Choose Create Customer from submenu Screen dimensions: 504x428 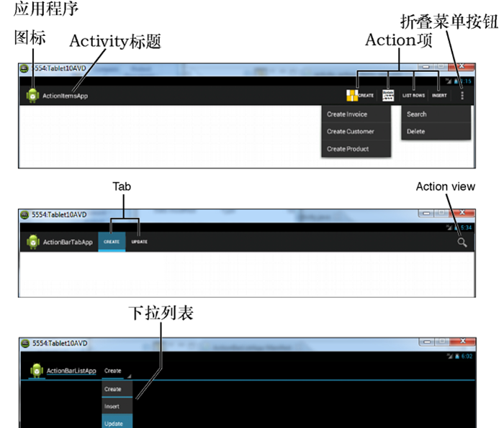pos(356,132)
